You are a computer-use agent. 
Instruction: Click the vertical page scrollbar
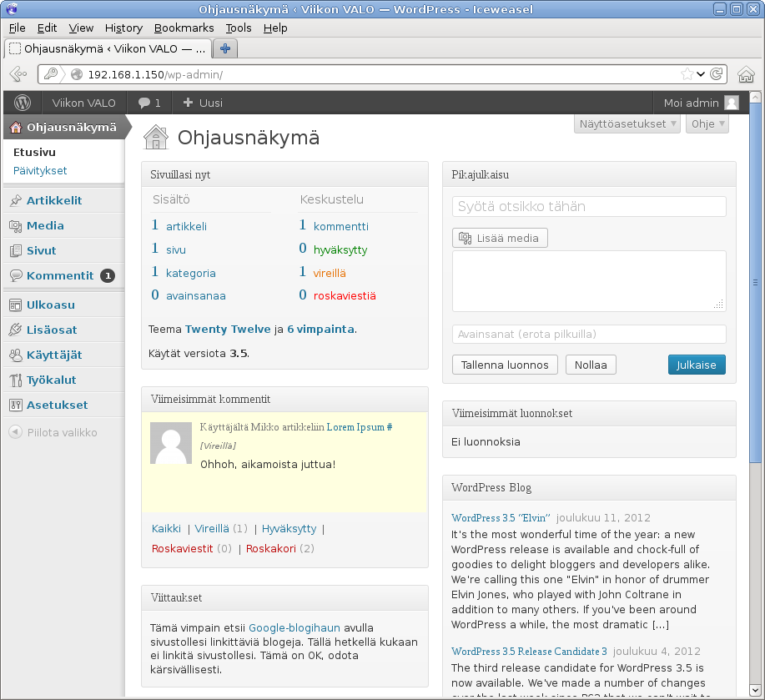pos(755,283)
